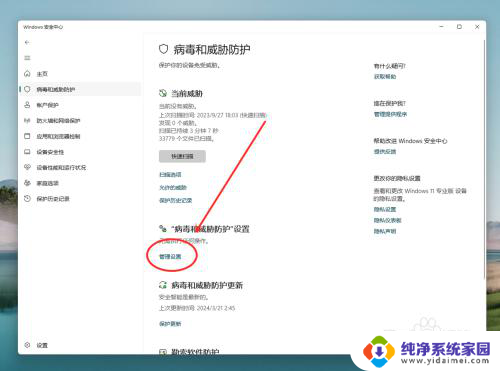Open the hamburger navigation menu icon

(x=27, y=58)
